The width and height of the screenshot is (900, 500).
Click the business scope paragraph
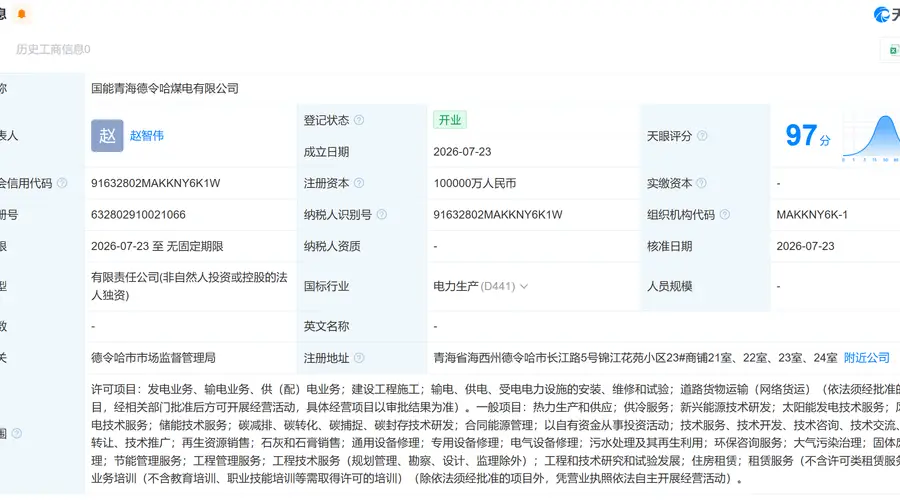[x=495, y=433]
